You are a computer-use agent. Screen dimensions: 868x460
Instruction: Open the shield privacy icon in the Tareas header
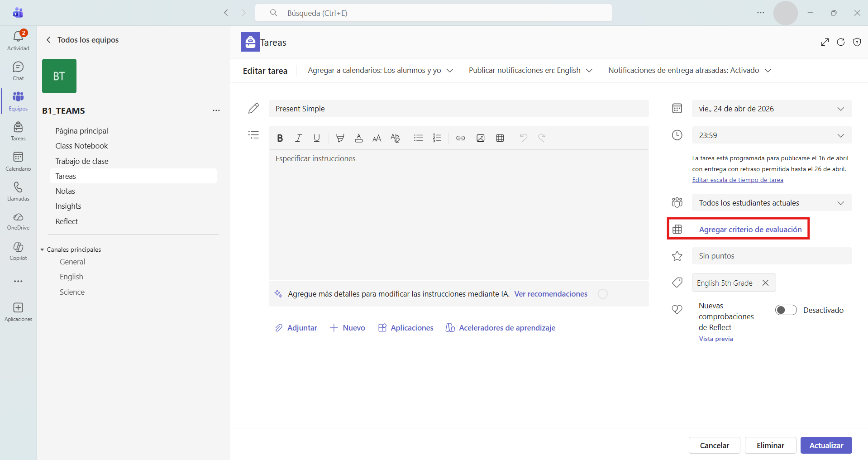(857, 42)
